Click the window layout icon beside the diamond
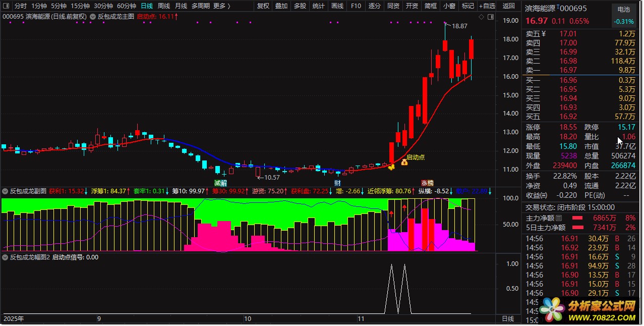 490,17
